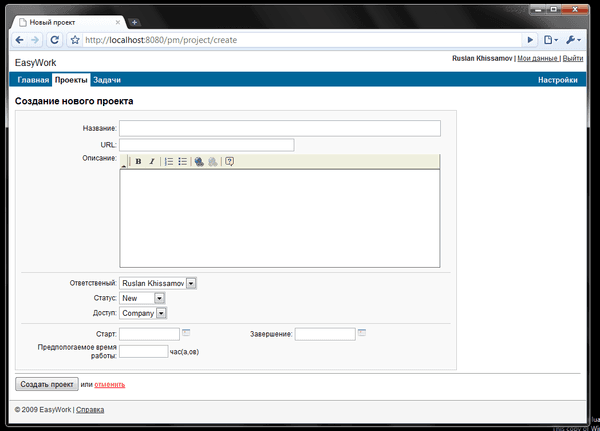The width and height of the screenshot is (600, 431).
Task: Click inside the Описание text area
Action: pyautogui.click(x=280, y=218)
